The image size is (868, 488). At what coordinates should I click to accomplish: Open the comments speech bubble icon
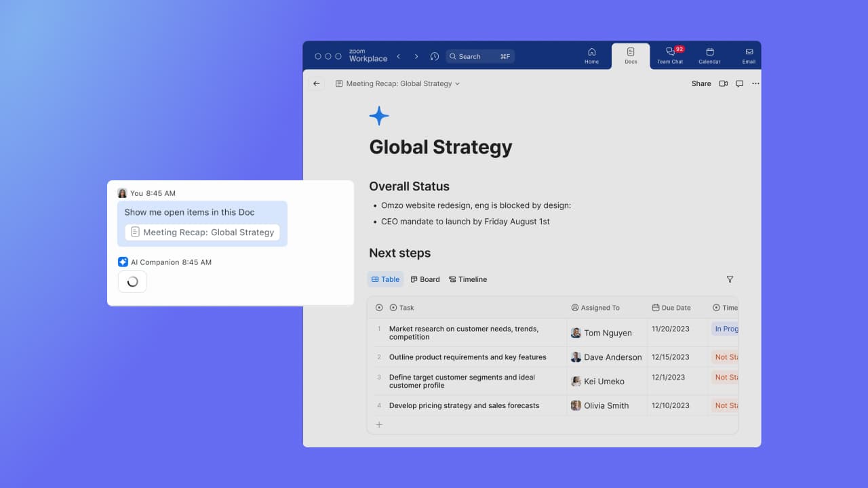click(x=740, y=83)
